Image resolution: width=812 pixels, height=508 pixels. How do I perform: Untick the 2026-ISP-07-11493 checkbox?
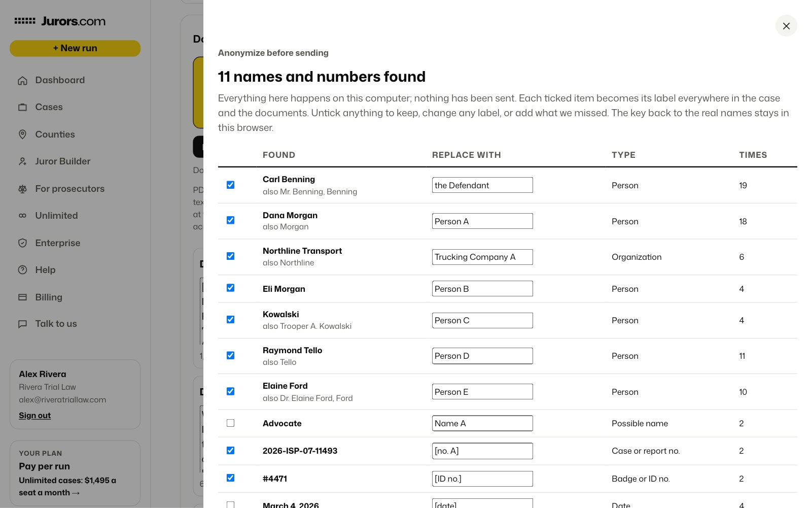[x=230, y=450]
